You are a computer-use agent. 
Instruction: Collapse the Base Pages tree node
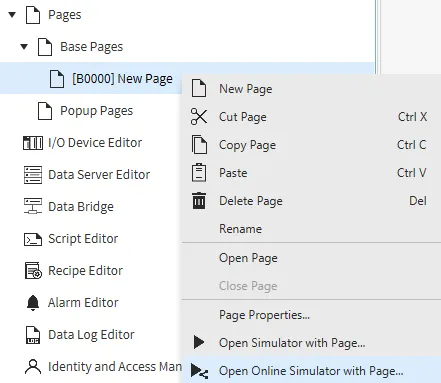tap(24, 47)
